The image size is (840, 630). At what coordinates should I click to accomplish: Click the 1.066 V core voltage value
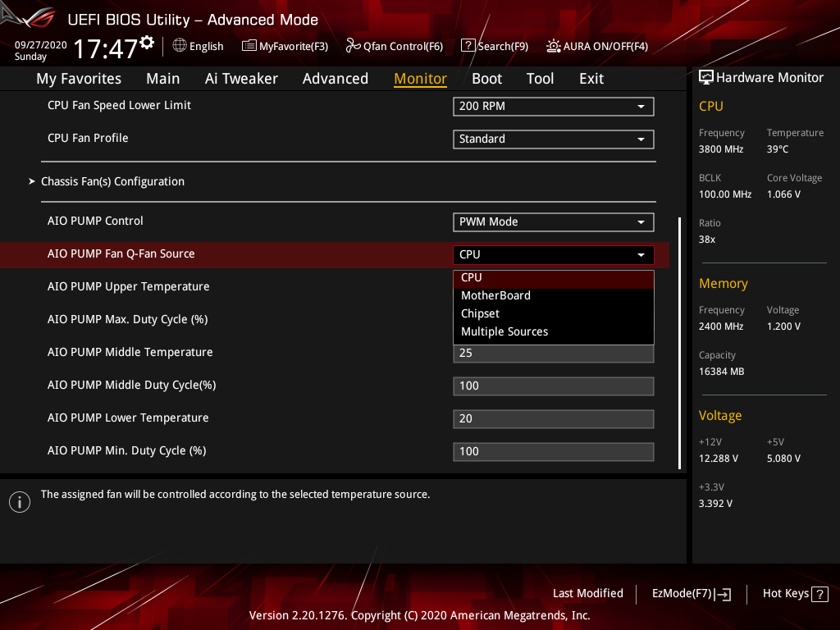(x=783, y=194)
